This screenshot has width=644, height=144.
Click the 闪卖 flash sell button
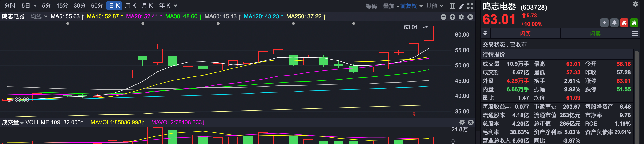(x=595, y=33)
